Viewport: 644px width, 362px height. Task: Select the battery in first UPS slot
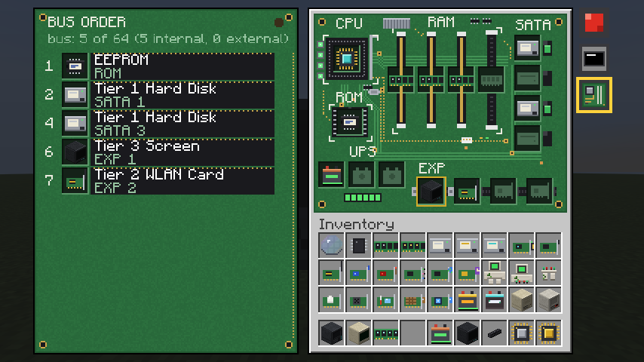pyautogui.click(x=332, y=175)
